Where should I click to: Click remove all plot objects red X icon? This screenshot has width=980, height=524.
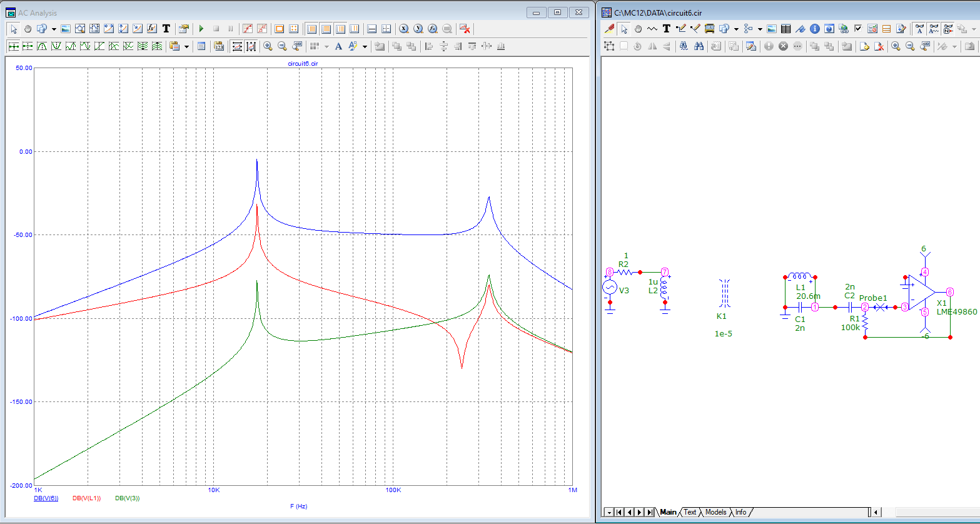tap(465, 29)
